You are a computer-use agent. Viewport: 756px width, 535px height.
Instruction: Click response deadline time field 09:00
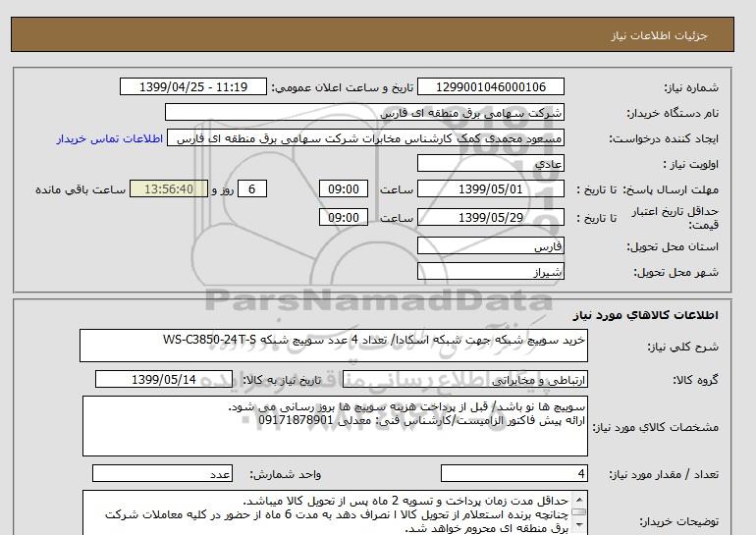pos(344,188)
